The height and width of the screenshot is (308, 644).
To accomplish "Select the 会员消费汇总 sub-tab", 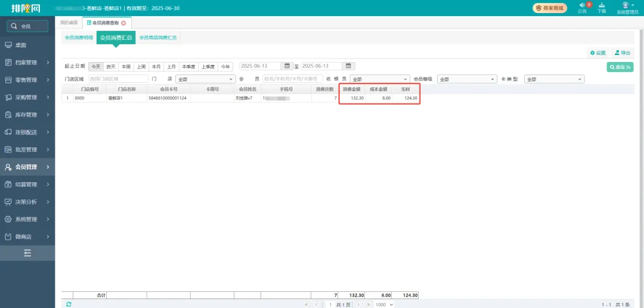I will coord(116,38).
